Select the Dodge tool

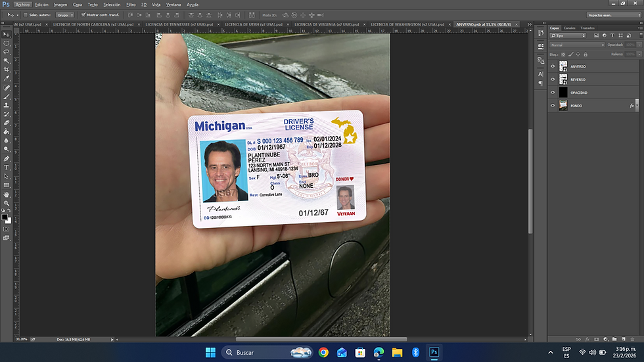(x=6, y=149)
